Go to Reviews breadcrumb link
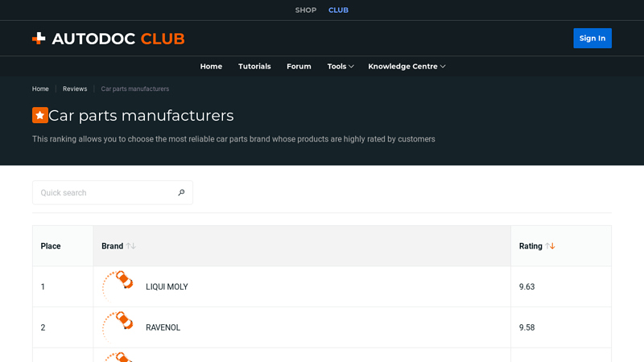This screenshot has height=362, width=644. pyautogui.click(x=75, y=88)
